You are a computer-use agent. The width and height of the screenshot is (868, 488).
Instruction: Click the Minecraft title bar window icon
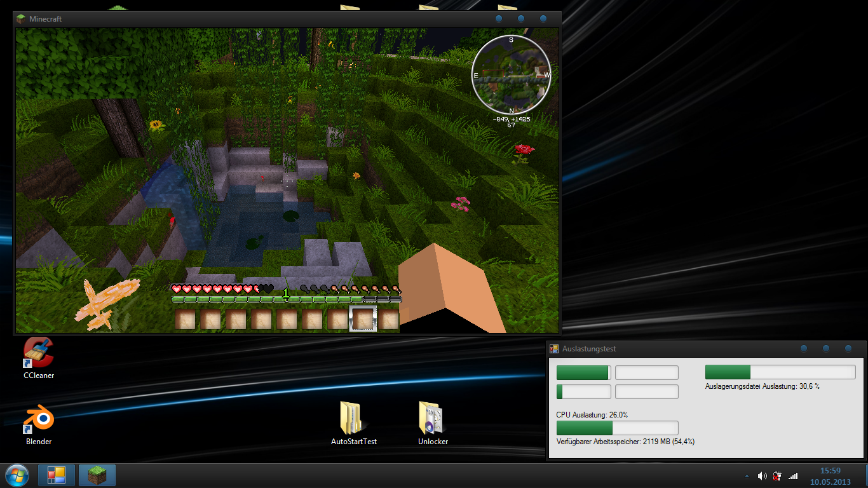[21, 19]
